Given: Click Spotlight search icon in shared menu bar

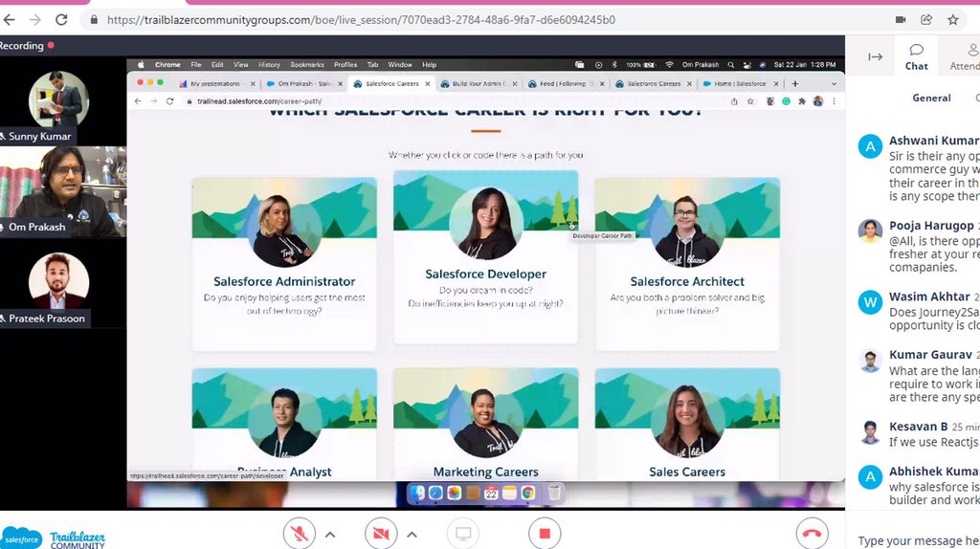Looking at the screenshot, I should tap(730, 65).
